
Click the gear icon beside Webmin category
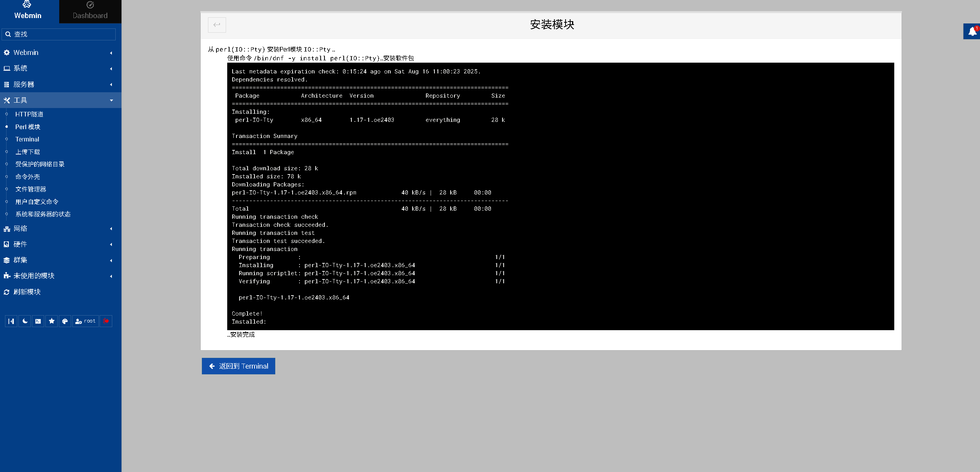click(7, 53)
